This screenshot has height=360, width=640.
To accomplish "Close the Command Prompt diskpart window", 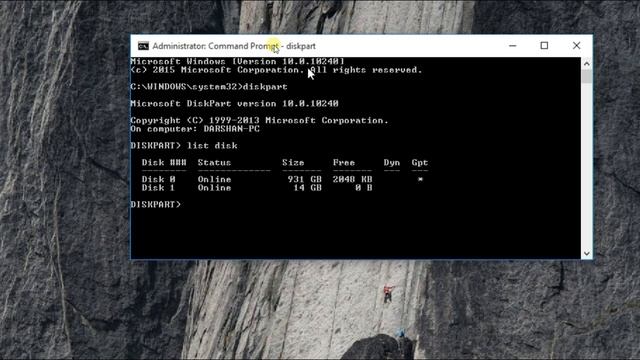I will click(x=576, y=46).
